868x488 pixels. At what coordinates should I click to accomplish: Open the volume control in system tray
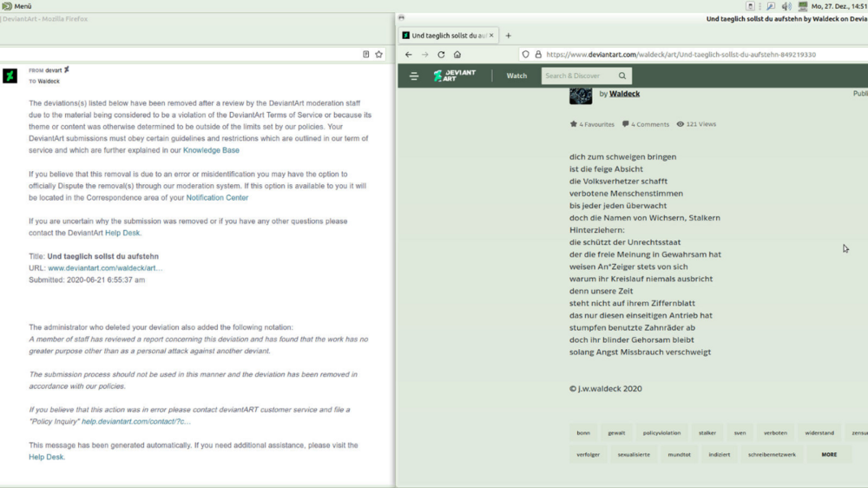(786, 6)
